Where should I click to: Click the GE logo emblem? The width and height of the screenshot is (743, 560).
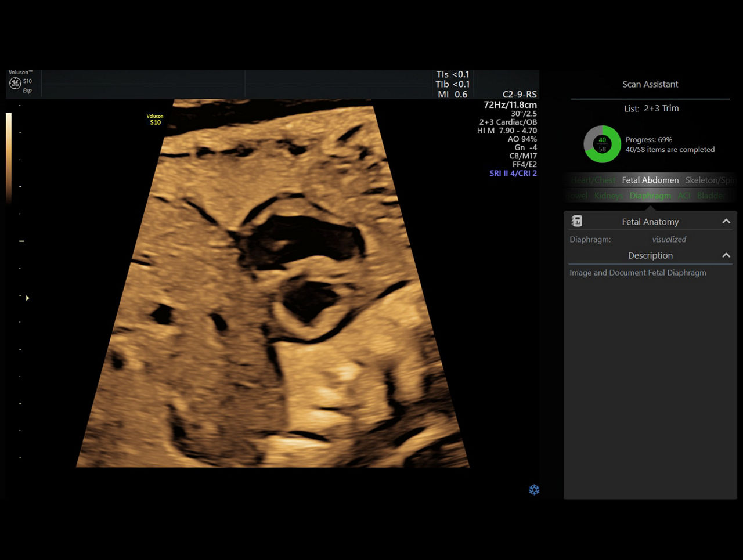coord(14,82)
